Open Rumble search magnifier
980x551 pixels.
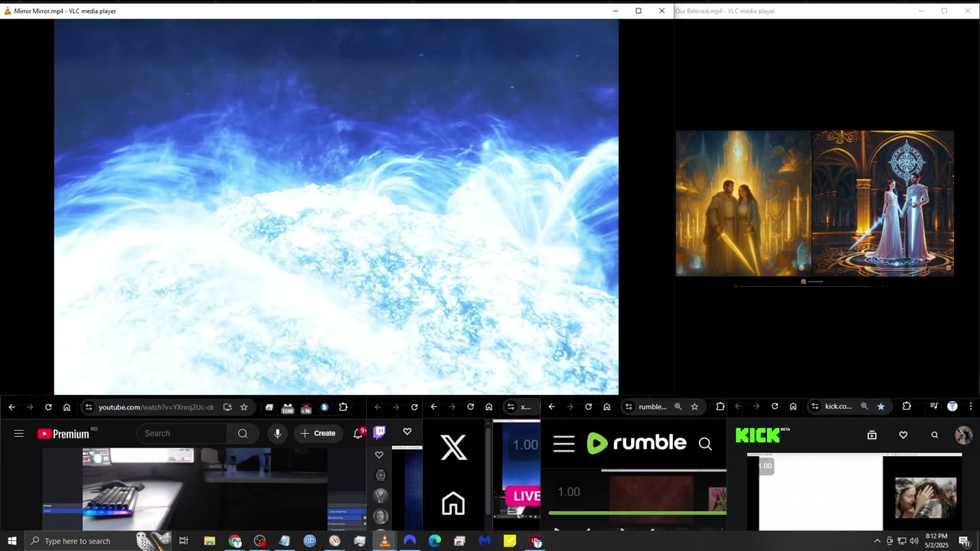click(705, 444)
